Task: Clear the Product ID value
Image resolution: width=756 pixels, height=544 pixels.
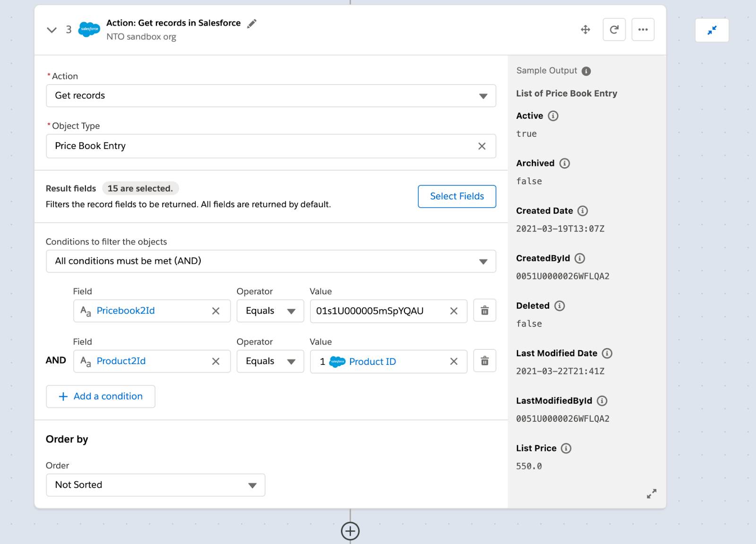Action: (454, 362)
